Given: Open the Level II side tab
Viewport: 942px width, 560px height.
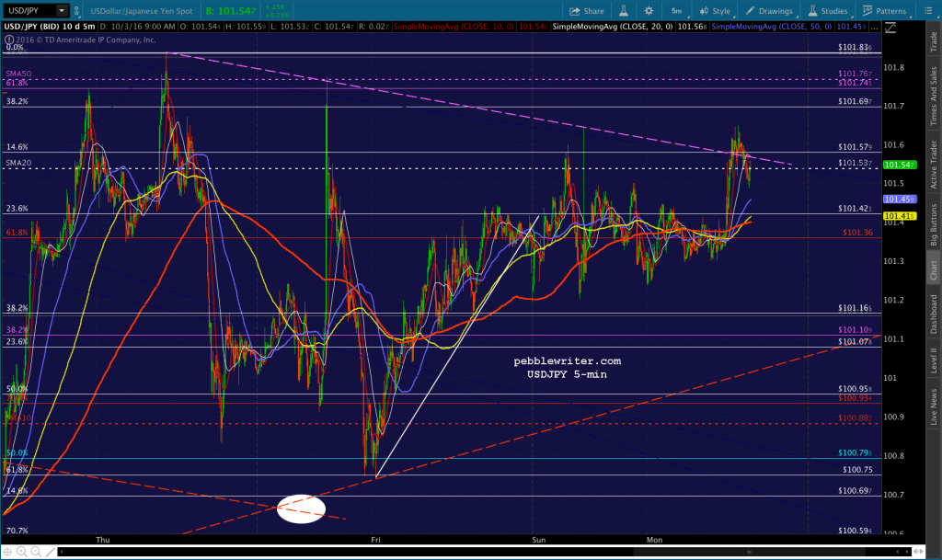Looking at the screenshot, I should pyautogui.click(x=934, y=360).
